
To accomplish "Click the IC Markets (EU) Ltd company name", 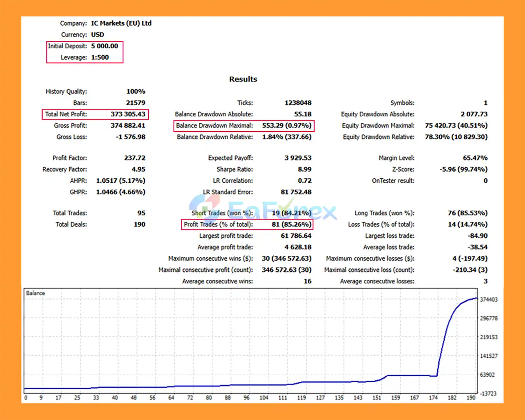I will (121, 23).
